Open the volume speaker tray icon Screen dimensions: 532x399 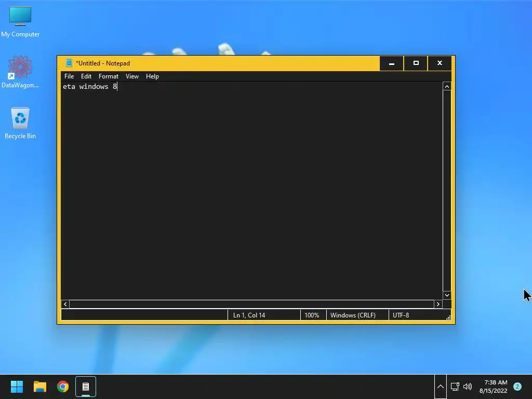tap(468, 387)
